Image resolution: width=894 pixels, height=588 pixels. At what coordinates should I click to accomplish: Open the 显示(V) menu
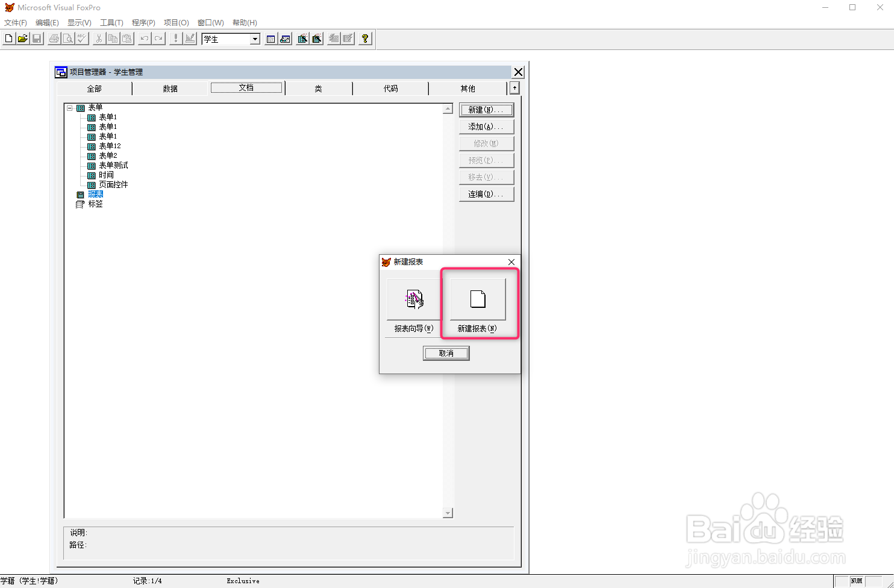(x=79, y=23)
